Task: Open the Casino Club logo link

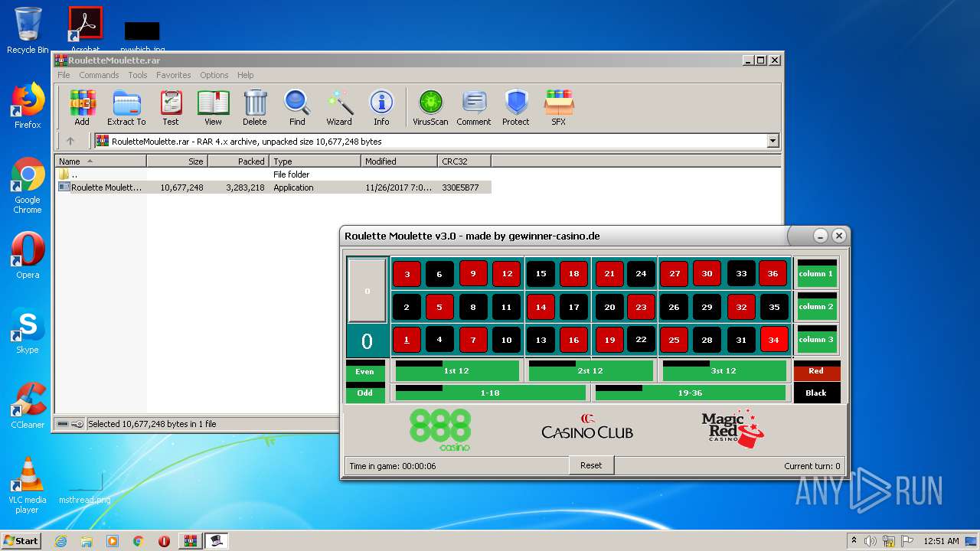Action: [x=587, y=427]
